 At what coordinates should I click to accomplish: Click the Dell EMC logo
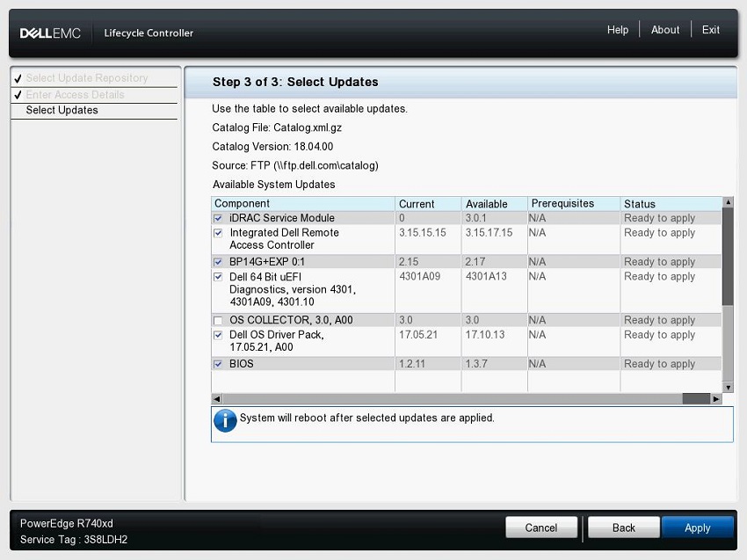pyautogui.click(x=50, y=33)
